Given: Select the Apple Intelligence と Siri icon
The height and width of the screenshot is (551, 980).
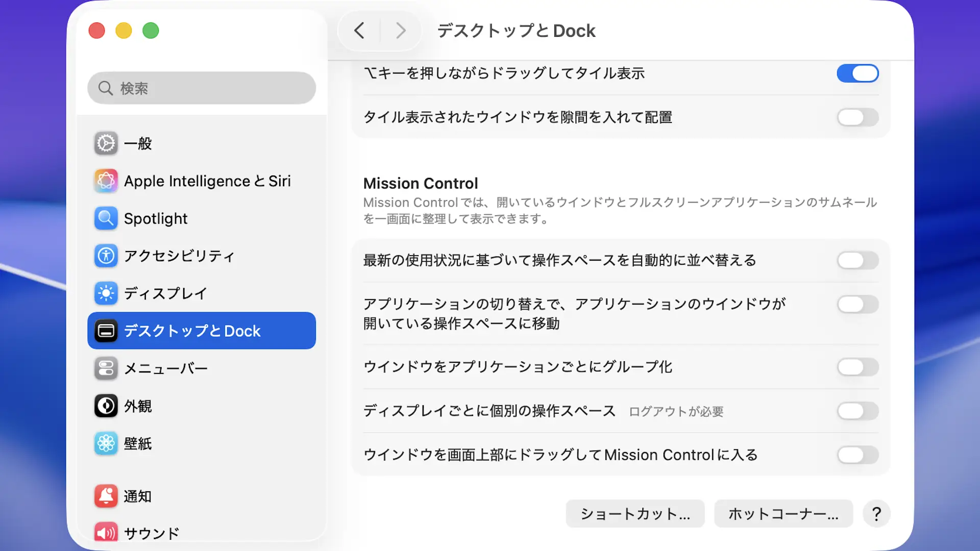Looking at the screenshot, I should [106, 181].
